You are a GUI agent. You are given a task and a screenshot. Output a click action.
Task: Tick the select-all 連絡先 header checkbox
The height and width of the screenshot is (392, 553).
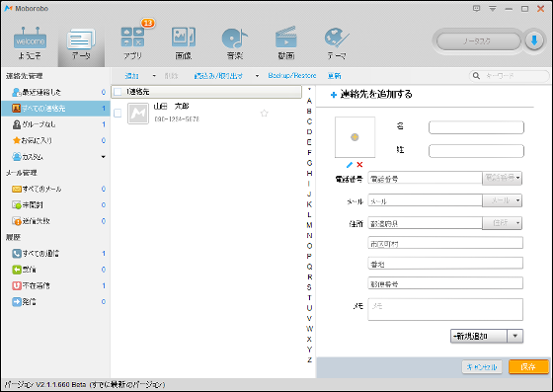(x=118, y=92)
